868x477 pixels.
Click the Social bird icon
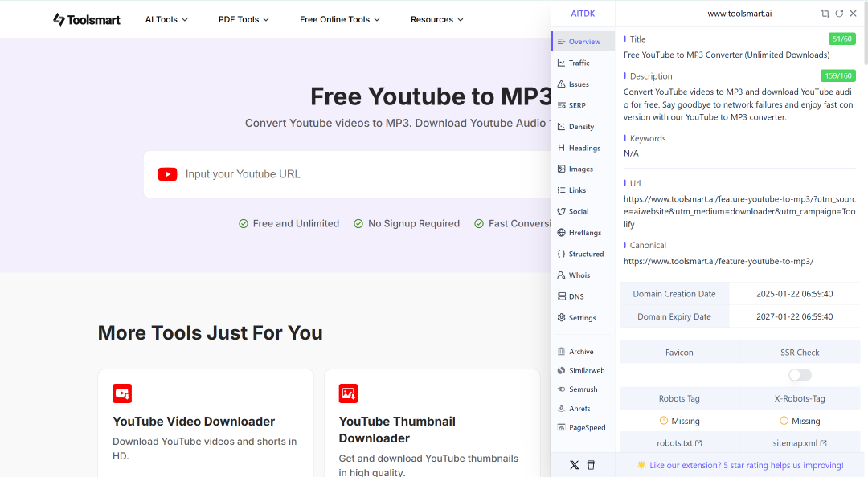tap(561, 211)
